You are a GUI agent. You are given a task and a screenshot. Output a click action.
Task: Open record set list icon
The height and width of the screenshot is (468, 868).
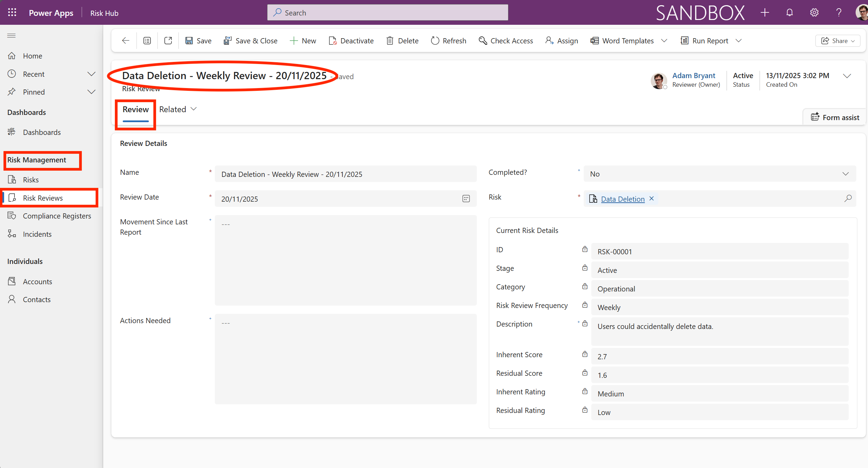147,41
